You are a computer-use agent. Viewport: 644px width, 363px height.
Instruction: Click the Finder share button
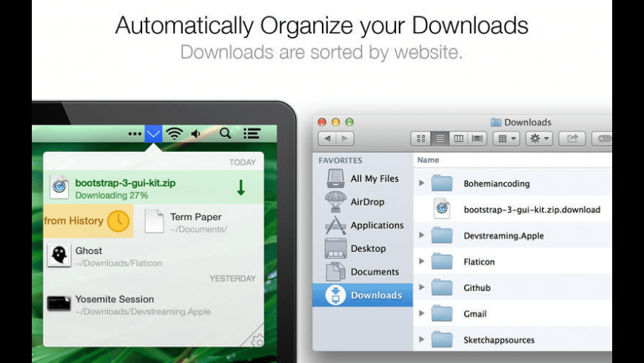click(572, 139)
